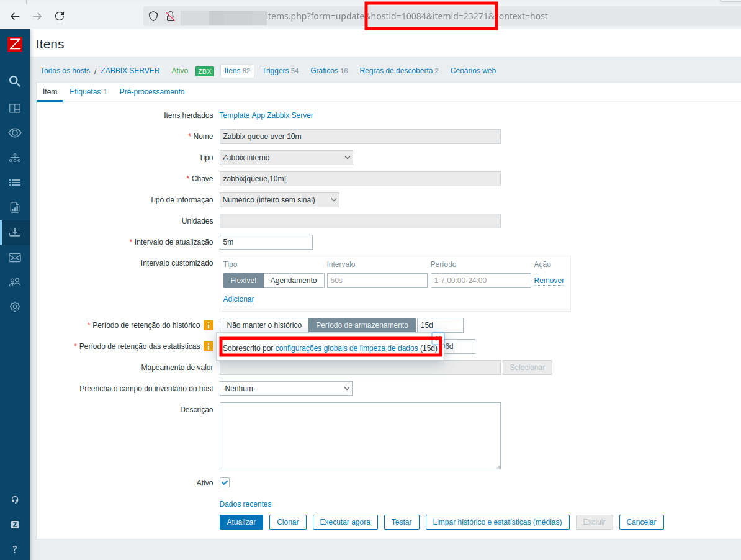Choose Período de armazenamento option
The image size is (741, 560).
362,325
